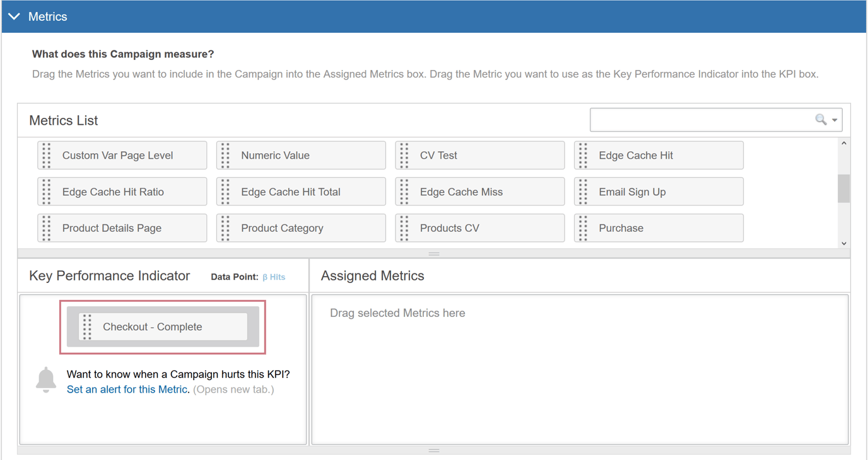Select the Custom Var Page Level metric
868x460 pixels.
coord(122,156)
